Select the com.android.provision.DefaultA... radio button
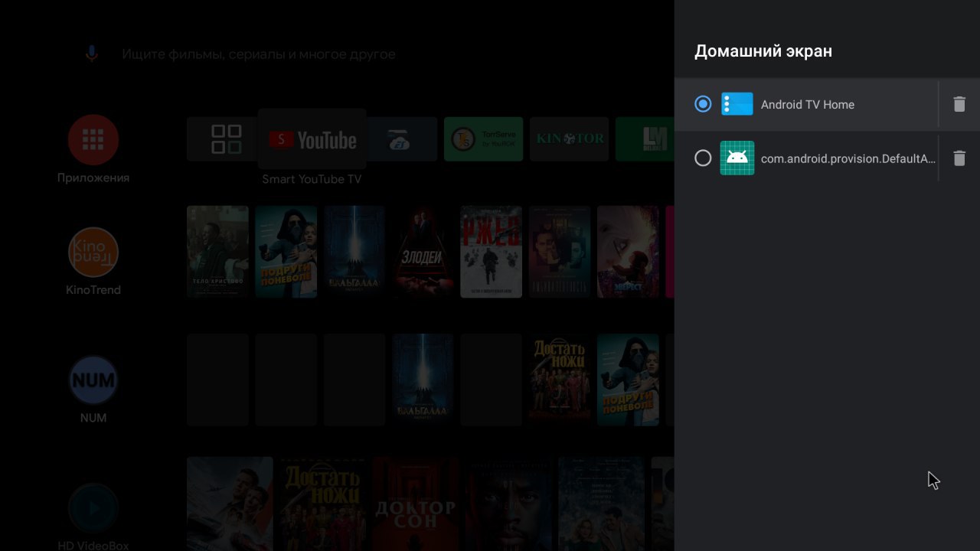This screenshot has width=980, height=551. [703, 158]
